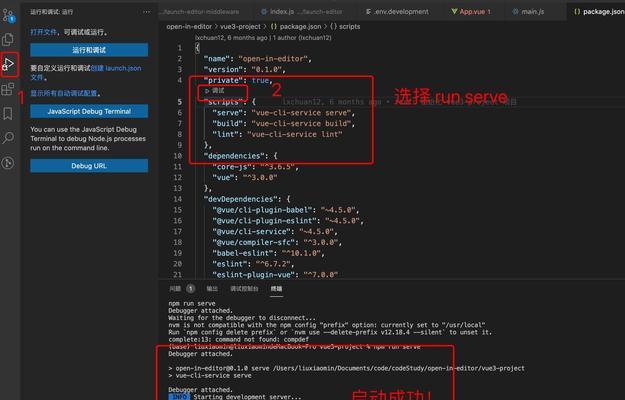625x400 pixels.
Task: Open the Extensions view icon
Action: 8,89
